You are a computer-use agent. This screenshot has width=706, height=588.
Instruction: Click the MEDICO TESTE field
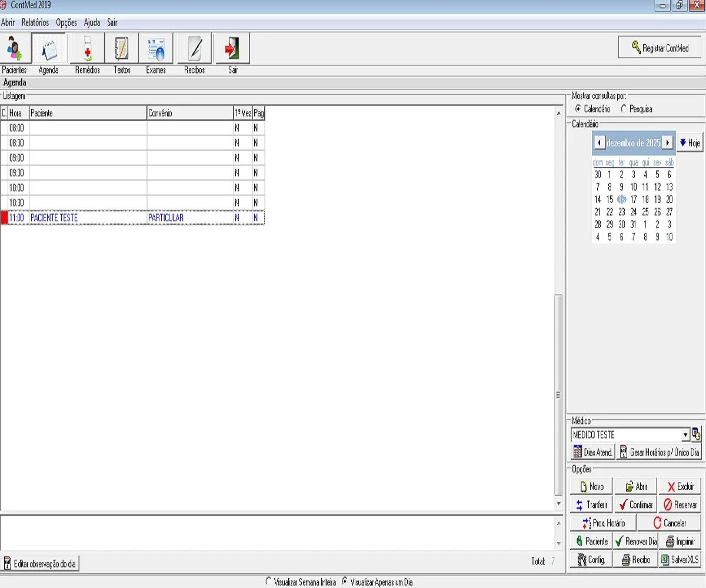[x=626, y=435]
